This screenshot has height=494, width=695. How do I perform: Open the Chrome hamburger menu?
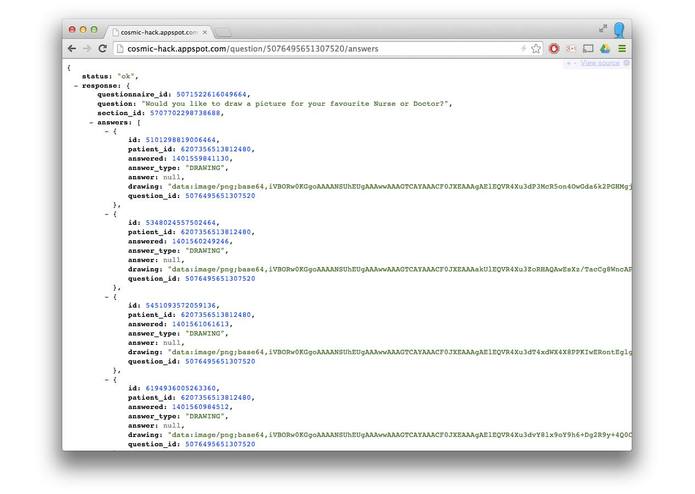622,49
